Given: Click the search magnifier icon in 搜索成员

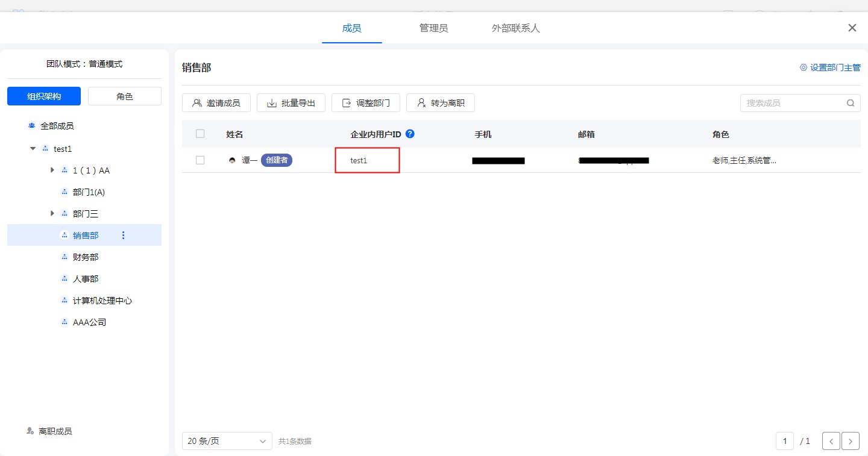Looking at the screenshot, I should coord(851,103).
